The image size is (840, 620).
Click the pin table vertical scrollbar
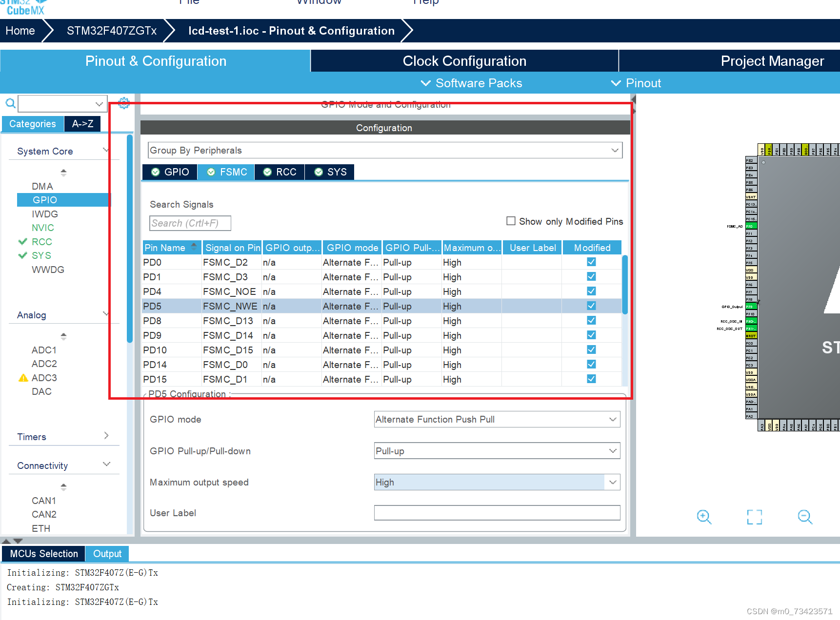coord(625,285)
